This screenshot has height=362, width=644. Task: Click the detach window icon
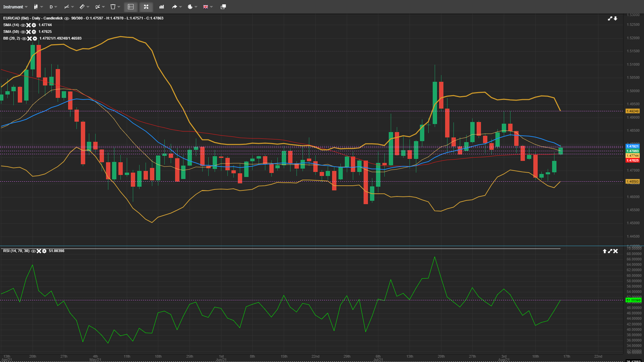pyautogui.click(x=223, y=7)
